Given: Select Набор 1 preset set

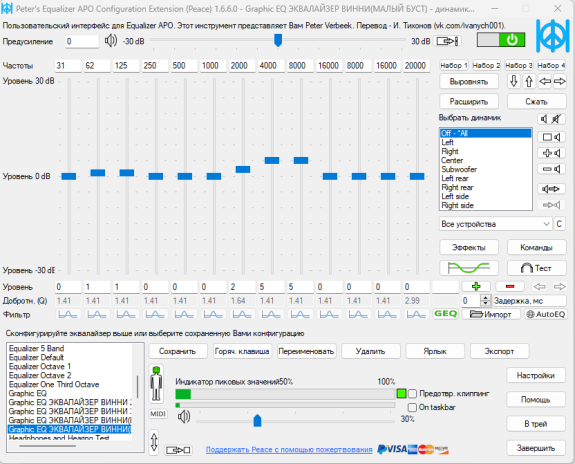Looking at the screenshot, I should tap(454, 65).
